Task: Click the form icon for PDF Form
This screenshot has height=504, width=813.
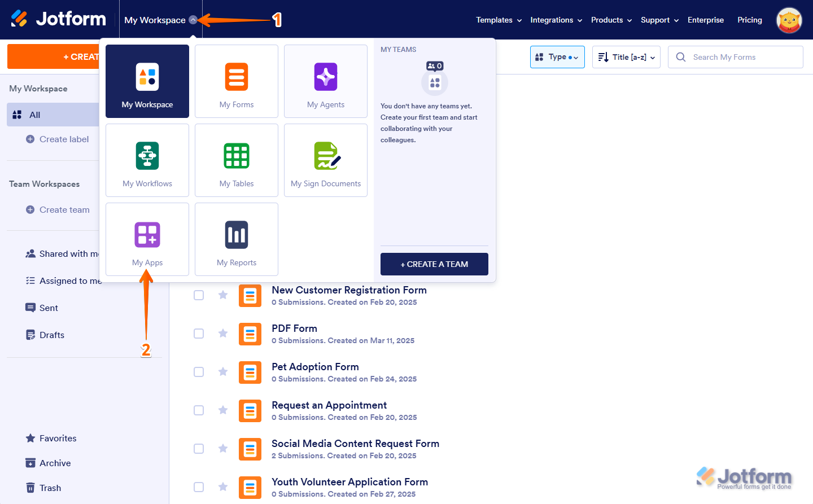Action: point(250,334)
